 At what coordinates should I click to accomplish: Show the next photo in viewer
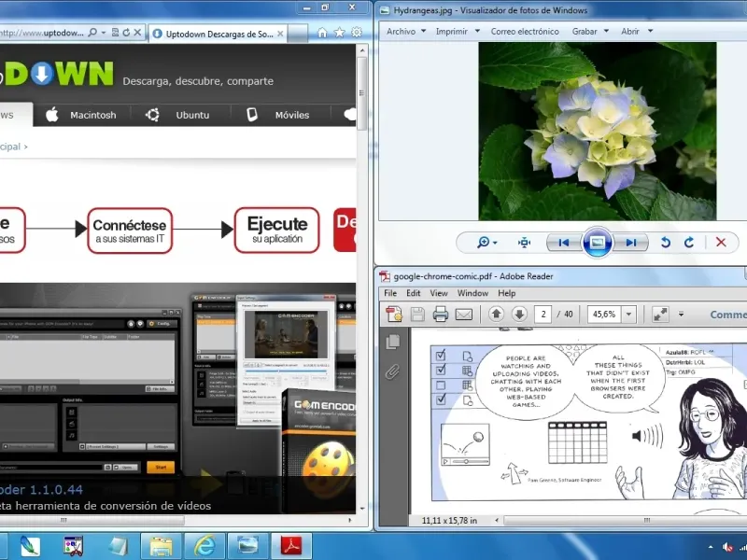(631, 243)
